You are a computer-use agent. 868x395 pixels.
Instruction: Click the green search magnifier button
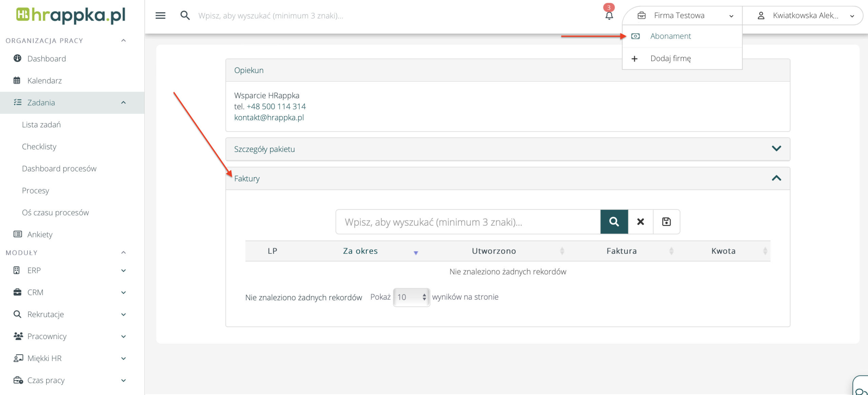pos(614,222)
